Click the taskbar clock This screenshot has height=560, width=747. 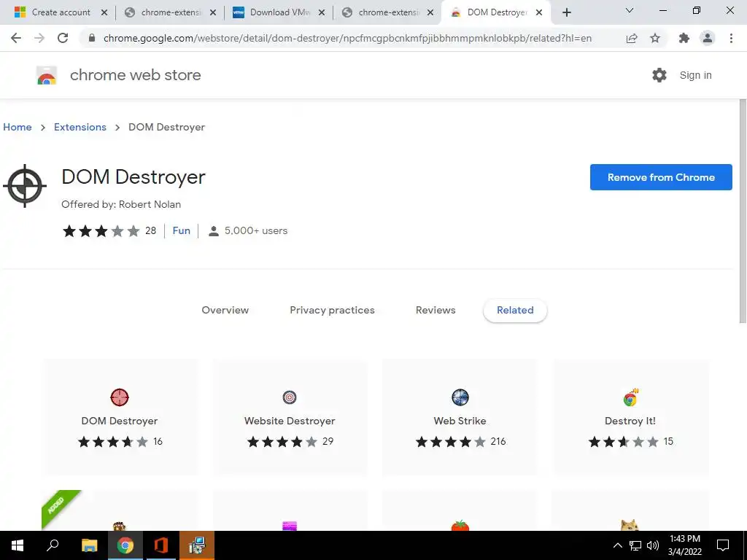tap(685, 545)
